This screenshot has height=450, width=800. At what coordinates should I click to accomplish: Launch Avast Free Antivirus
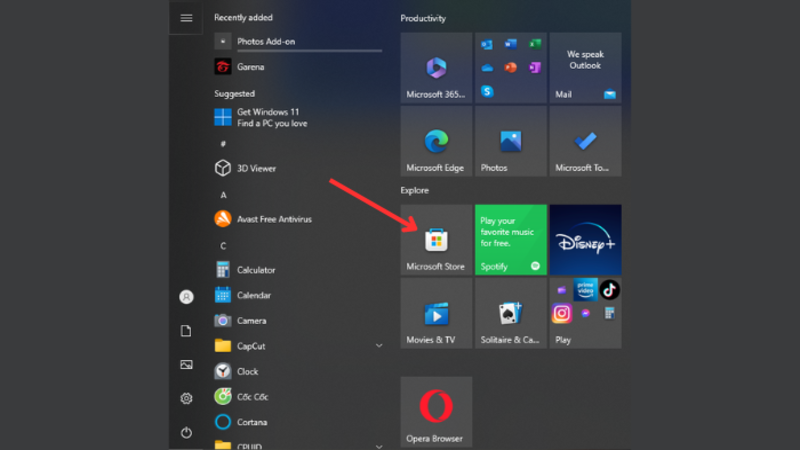tap(298, 219)
